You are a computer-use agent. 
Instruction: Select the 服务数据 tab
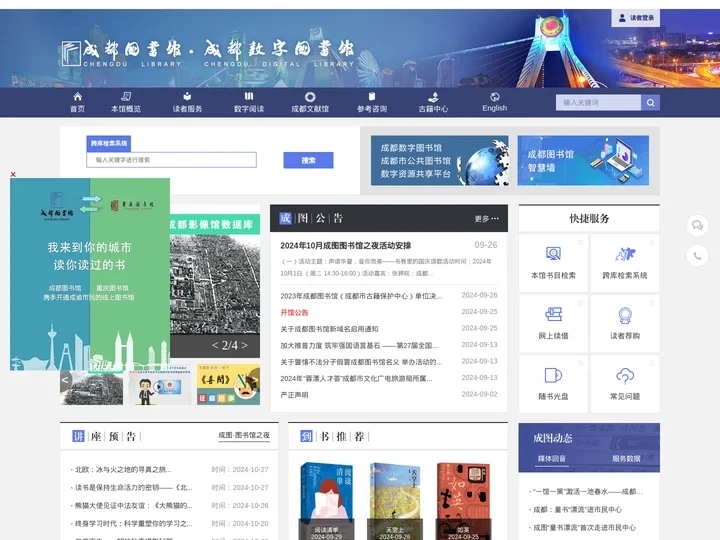(626, 458)
